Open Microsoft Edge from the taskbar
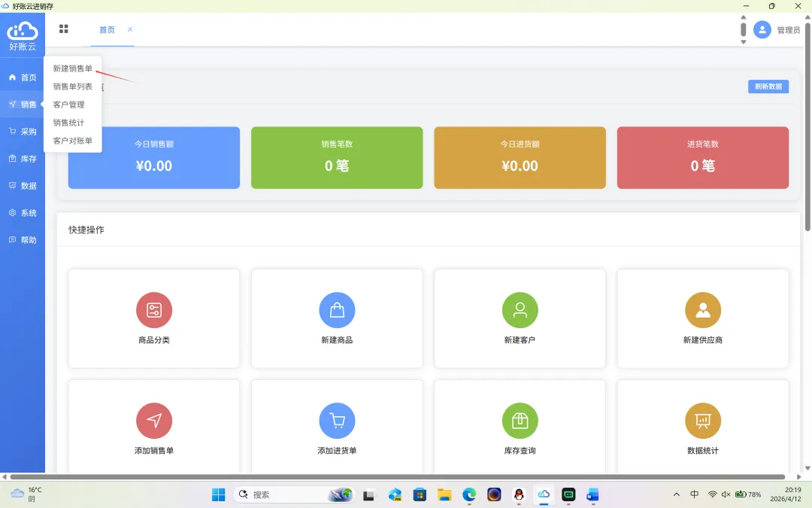812x508 pixels. [x=469, y=494]
